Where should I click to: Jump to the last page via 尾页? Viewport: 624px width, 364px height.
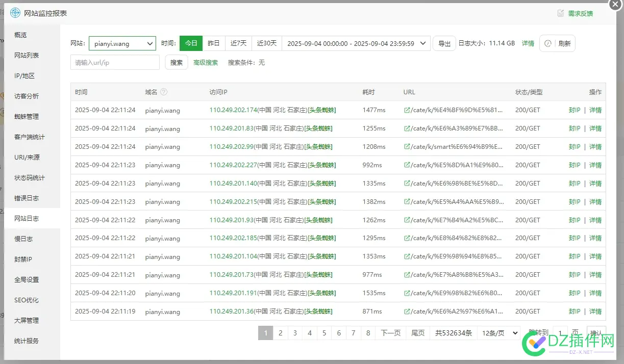coord(417,333)
